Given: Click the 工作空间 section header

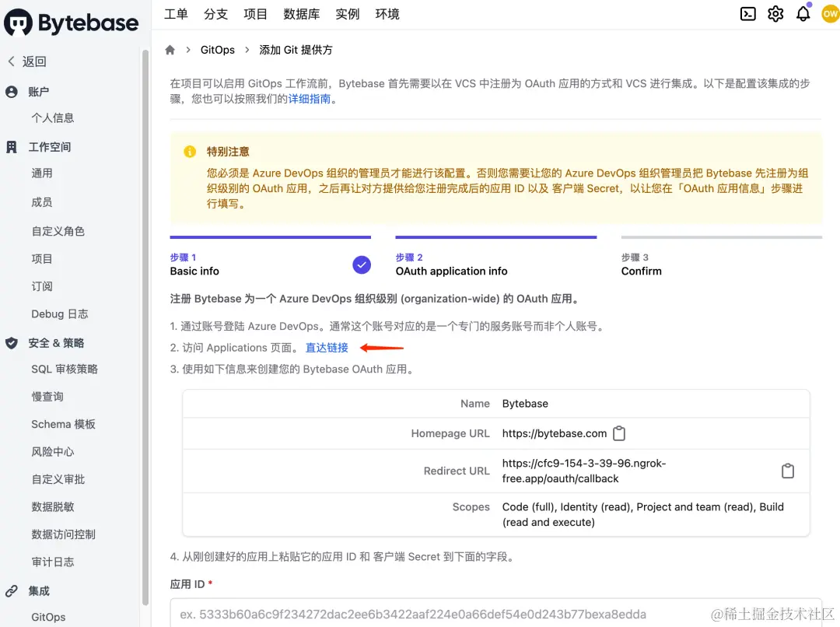Looking at the screenshot, I should [x=49, y=147].
